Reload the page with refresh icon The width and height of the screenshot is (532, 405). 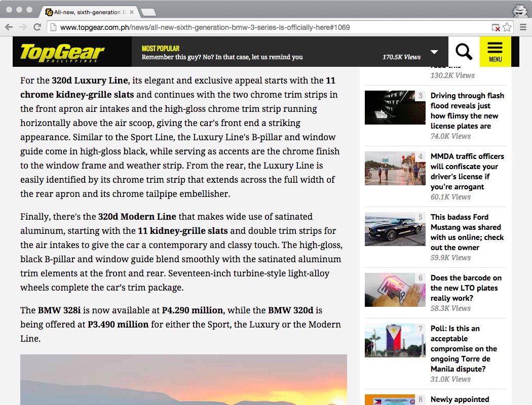[x=37, y=27]
